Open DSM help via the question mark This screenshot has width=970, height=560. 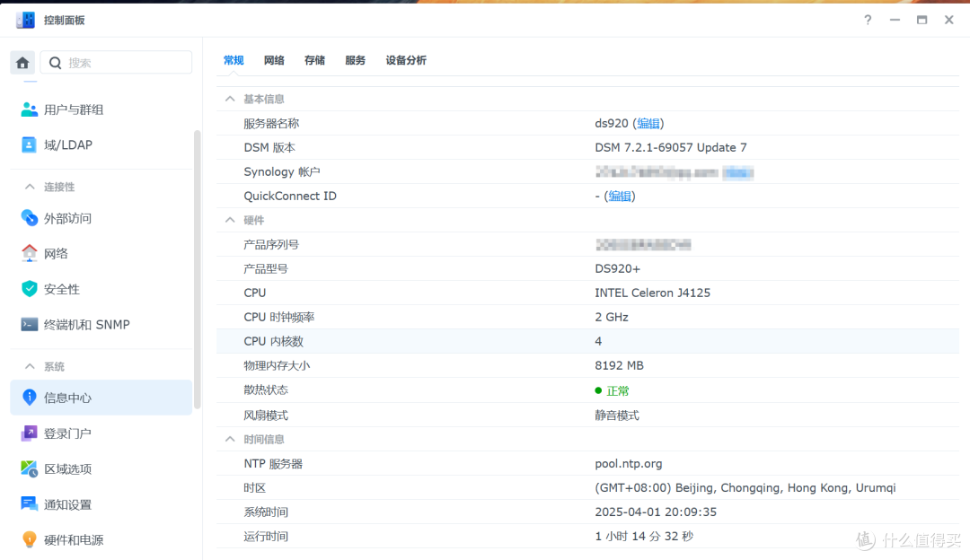pos(867,19)
